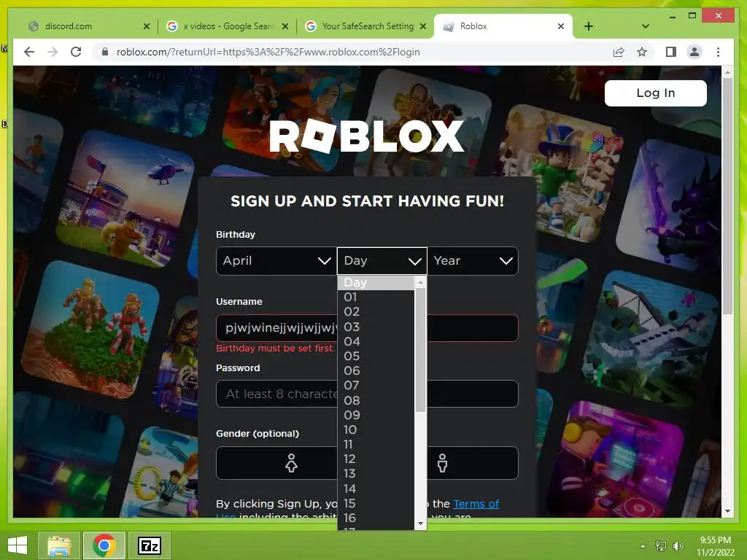This screenshot has height=560, width=747.
Task: Show hidden system tray icons
Action: click(x=643, y=546)
